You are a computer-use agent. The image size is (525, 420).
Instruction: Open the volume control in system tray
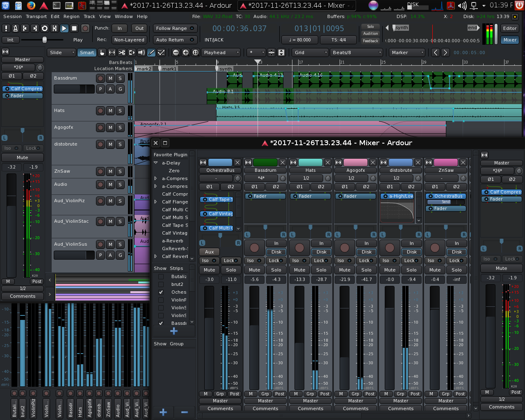[x=462, y=5]
